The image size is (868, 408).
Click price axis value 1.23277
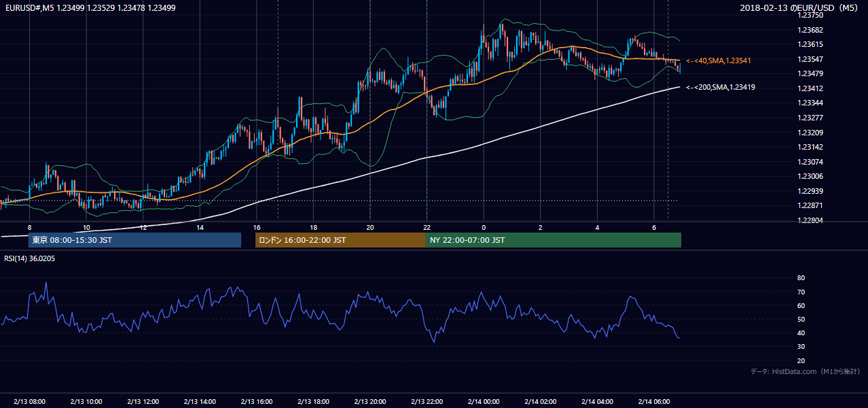(810, 118)
